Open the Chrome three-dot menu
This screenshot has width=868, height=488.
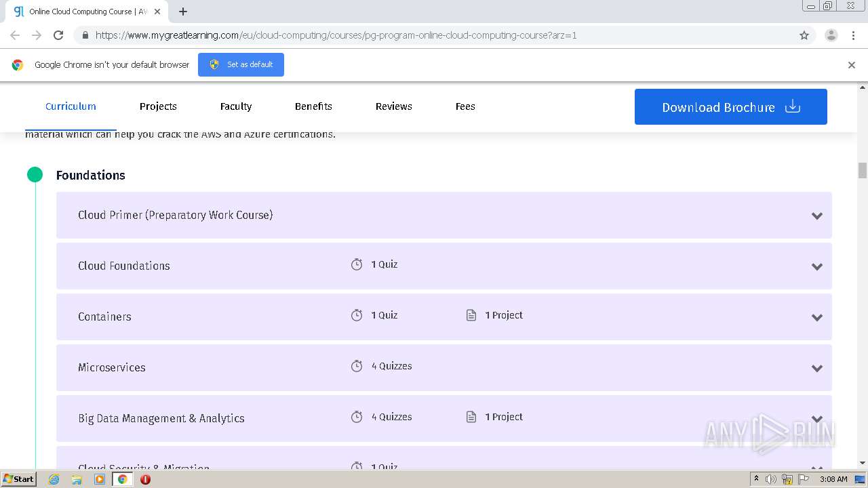854,35
